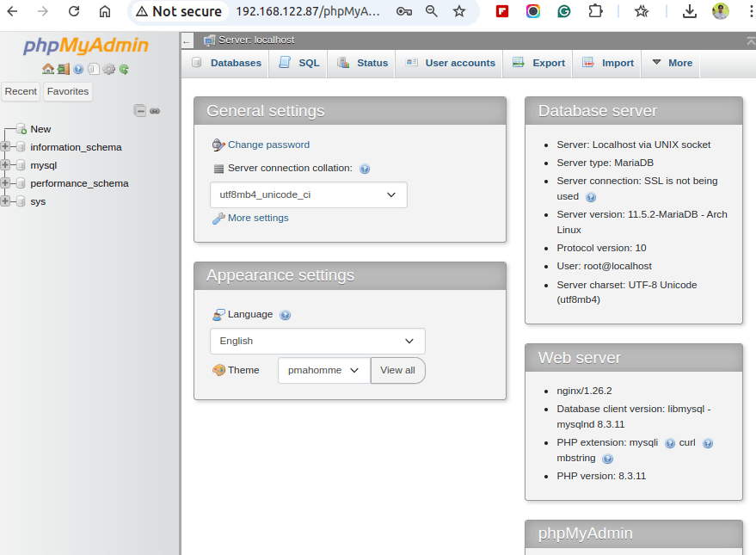The image size is (756, 555).
Task: Click the 'nginx/1.26.2' text
Action: [x=584, y=391]
